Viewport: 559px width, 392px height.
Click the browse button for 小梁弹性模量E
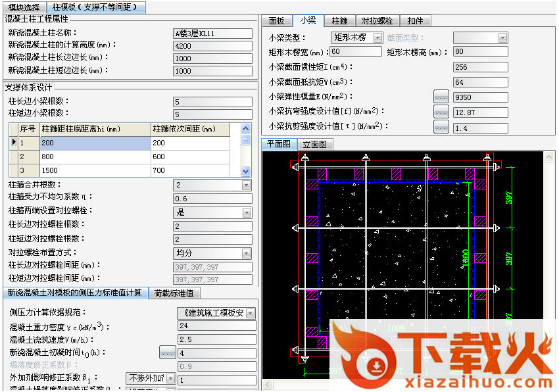(x=441, y=97)
